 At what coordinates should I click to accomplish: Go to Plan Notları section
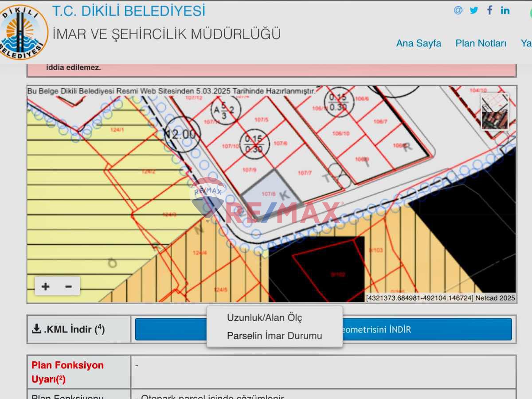(481, 43)
